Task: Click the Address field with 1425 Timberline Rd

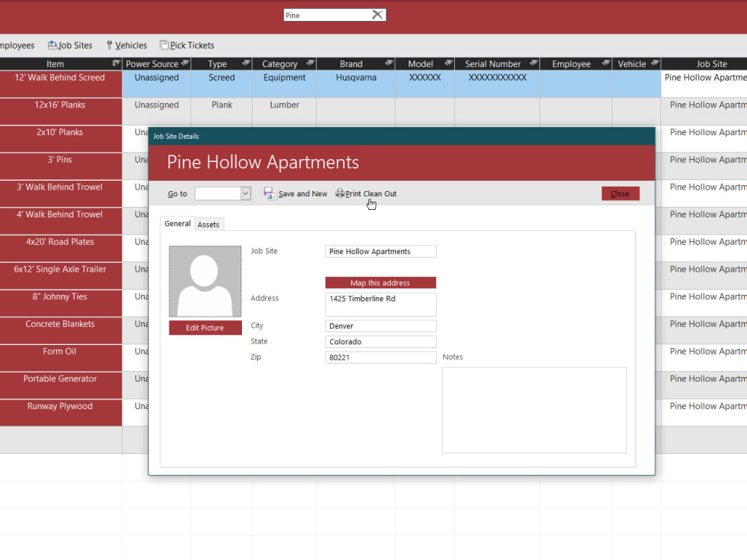Action: pyautogui.click(x=381, y=304)
